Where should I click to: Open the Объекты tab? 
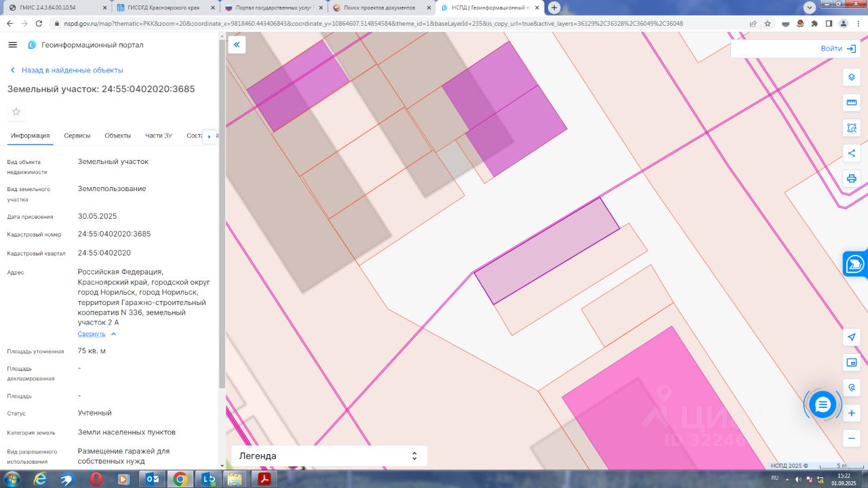[x=118, y=136]
